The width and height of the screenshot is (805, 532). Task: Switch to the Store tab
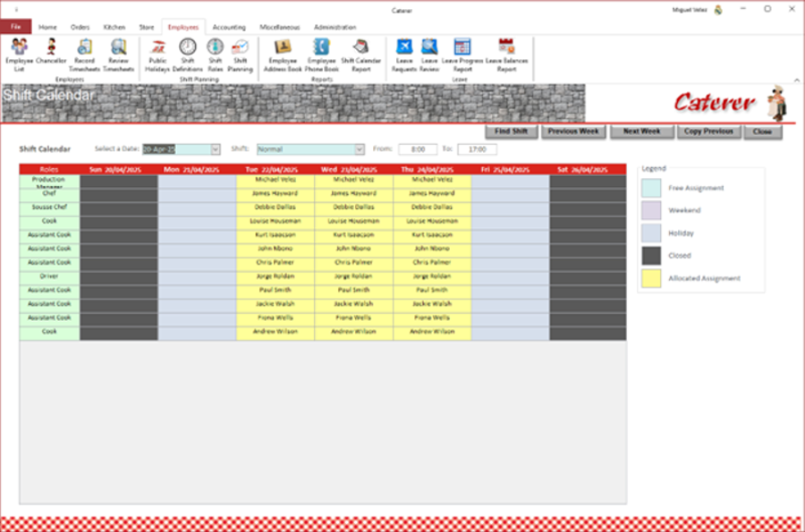[147, 27]
